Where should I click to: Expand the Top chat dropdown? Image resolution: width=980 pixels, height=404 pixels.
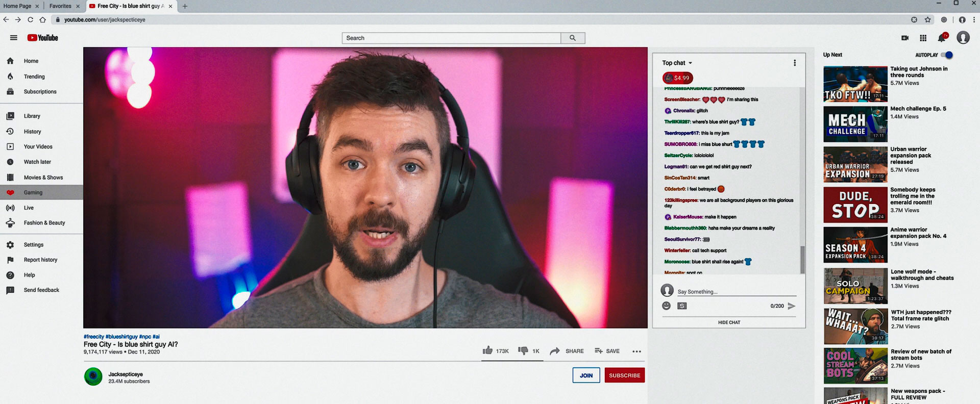click(x=677, y=63)
